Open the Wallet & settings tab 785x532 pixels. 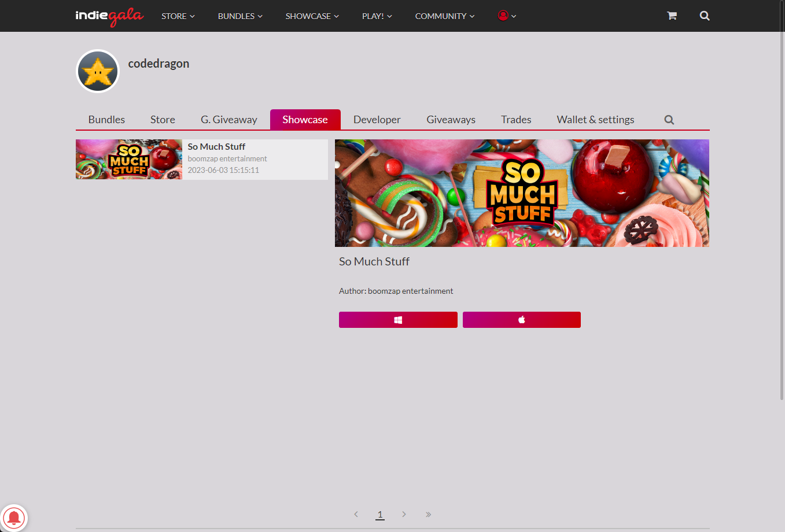596,120
